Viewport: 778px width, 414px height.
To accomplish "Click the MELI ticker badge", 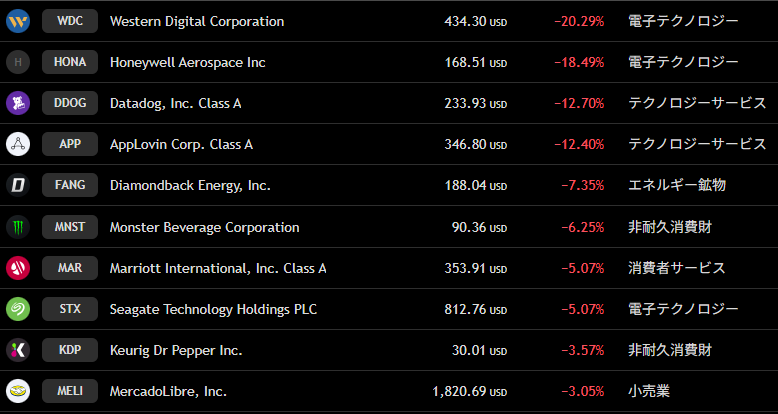I will 70,391.
